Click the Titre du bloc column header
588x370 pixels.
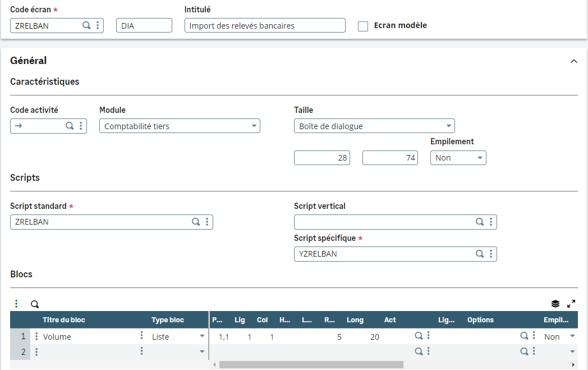(x=64, y=320)
